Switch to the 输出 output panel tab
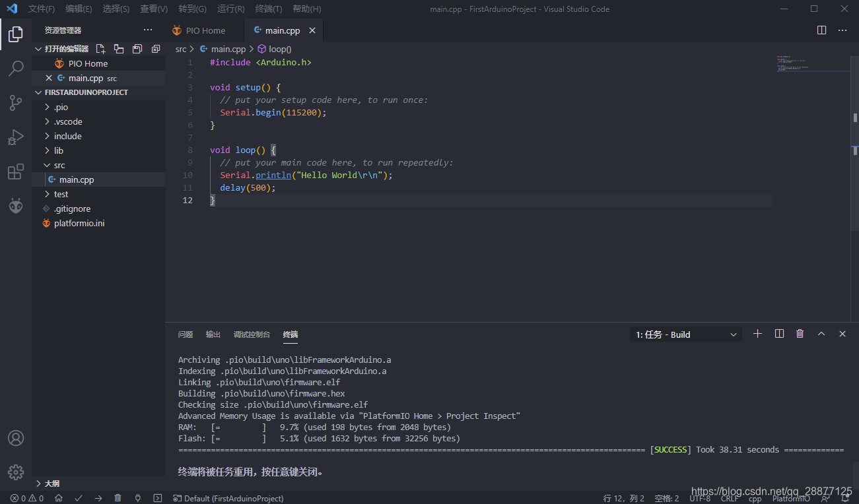Image resolution: width=859 pixels, height=504 pixels. pos(213,334)
